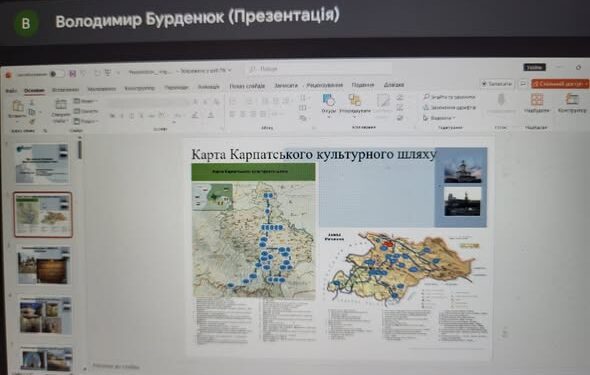Screen dimensions: 590x375
Task: Click the text highlight color icon
Action: click(195, 115)
